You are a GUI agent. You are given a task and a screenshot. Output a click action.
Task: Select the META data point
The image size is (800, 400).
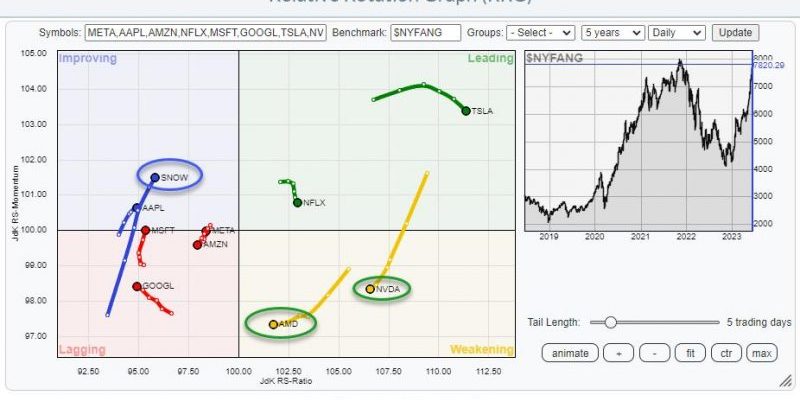(206, 231)
